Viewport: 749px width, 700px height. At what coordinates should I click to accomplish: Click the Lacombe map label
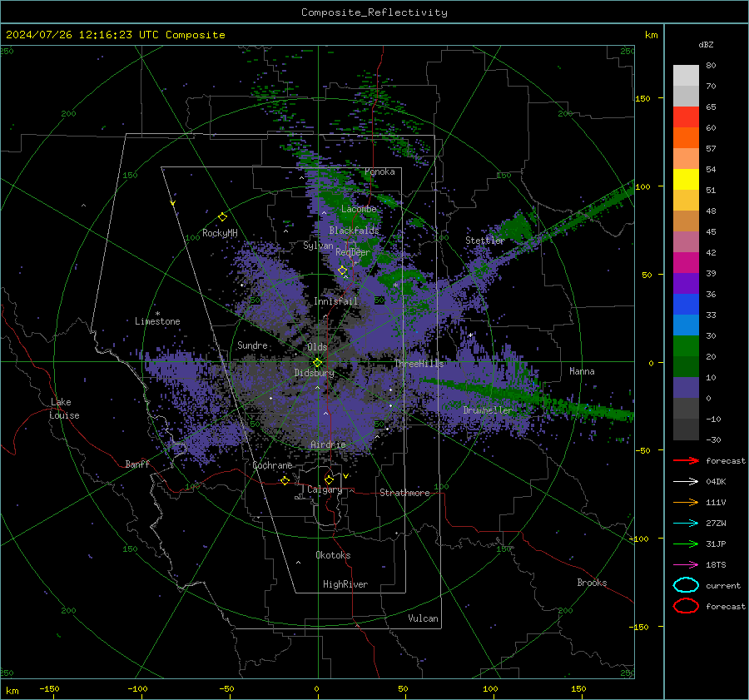tap(359, 209)
